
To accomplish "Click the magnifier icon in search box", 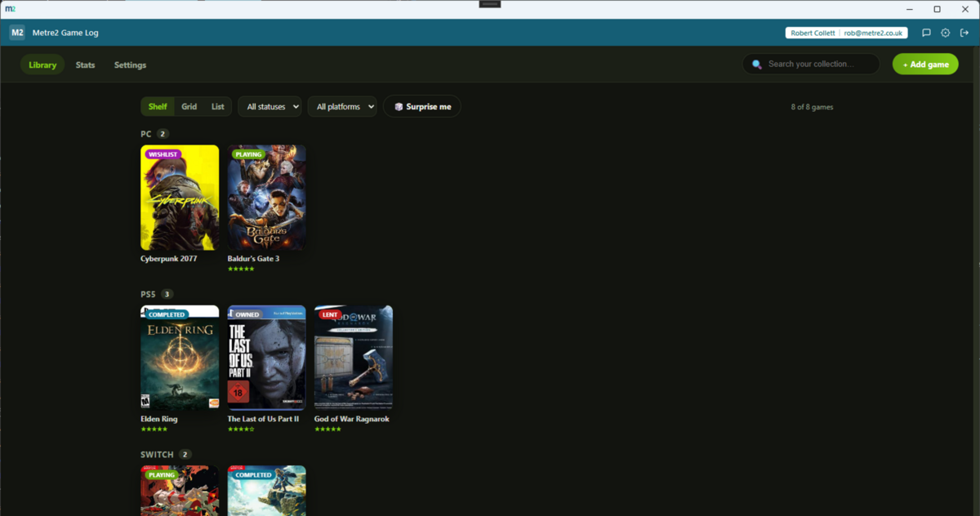I will (757, 64).
